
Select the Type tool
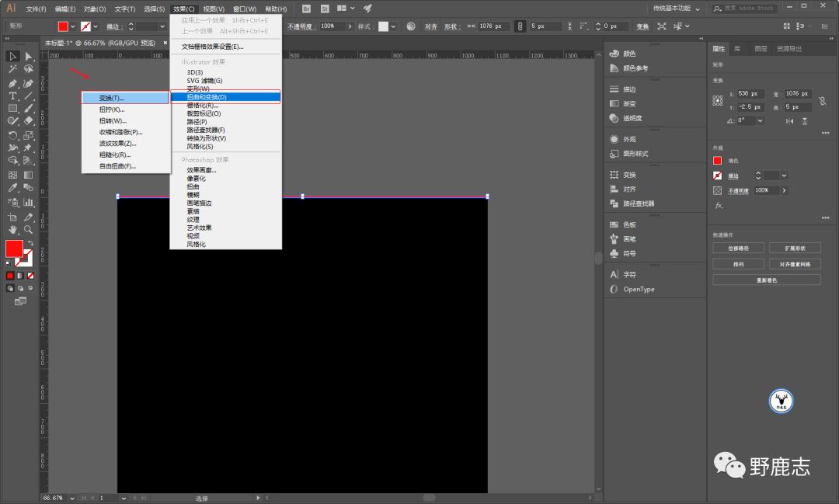[13, 96]
